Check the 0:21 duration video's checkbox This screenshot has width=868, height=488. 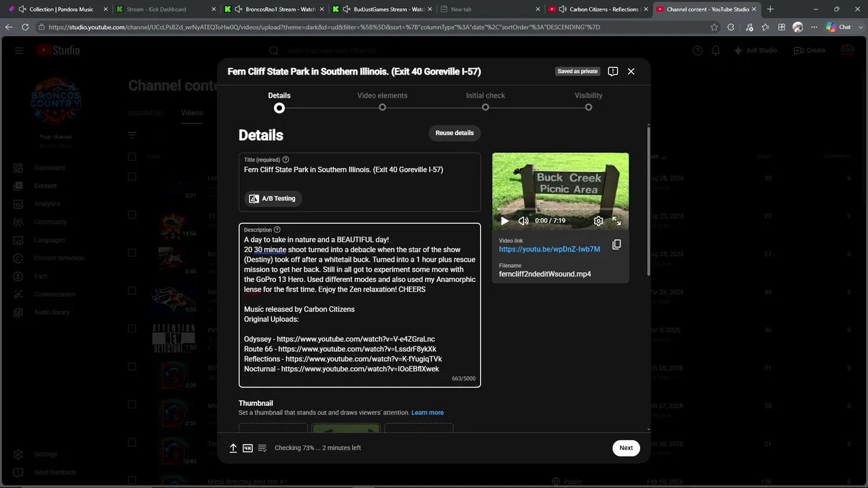pos(132,177)
